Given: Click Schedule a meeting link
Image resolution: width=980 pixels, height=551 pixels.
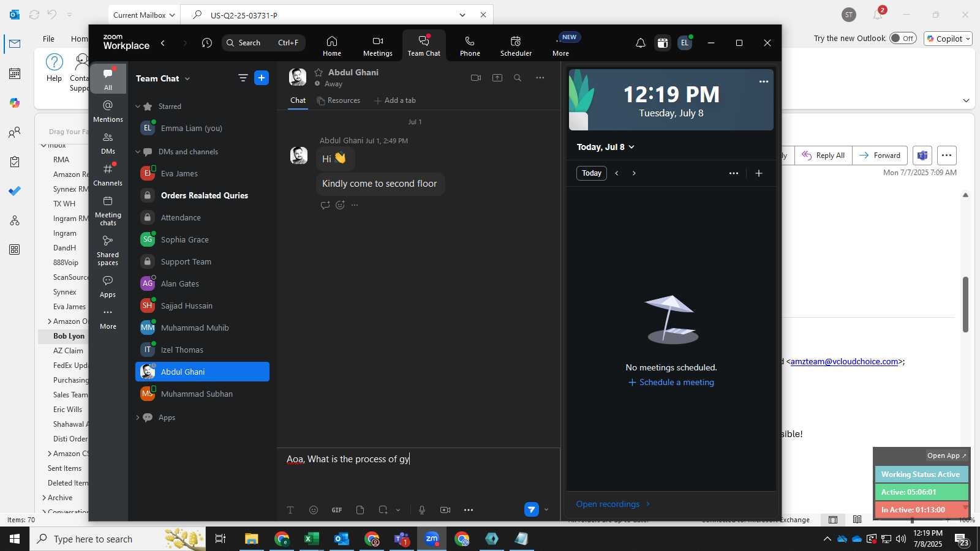Looking at the screenshot, I should coord(671,382).
